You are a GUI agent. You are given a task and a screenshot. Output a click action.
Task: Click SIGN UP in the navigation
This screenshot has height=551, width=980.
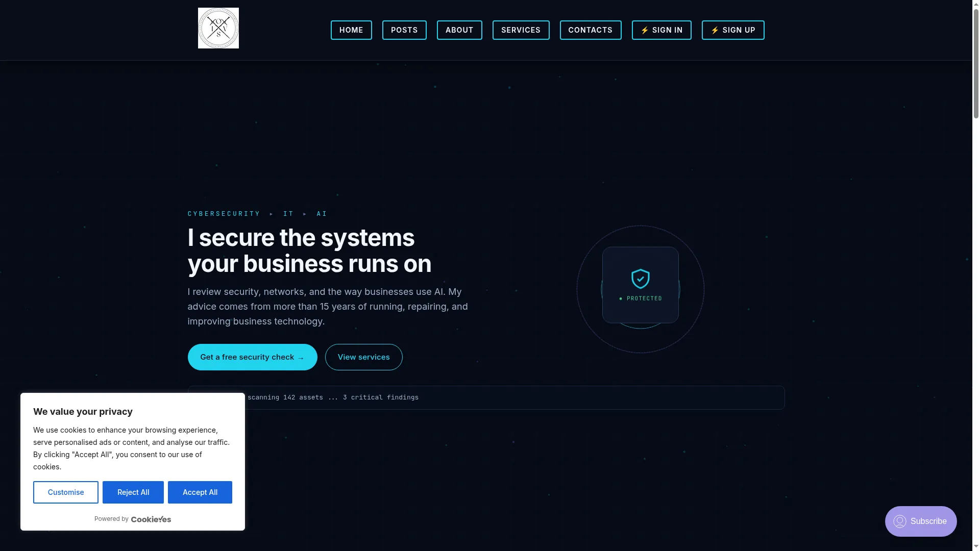tap(733, 30)
